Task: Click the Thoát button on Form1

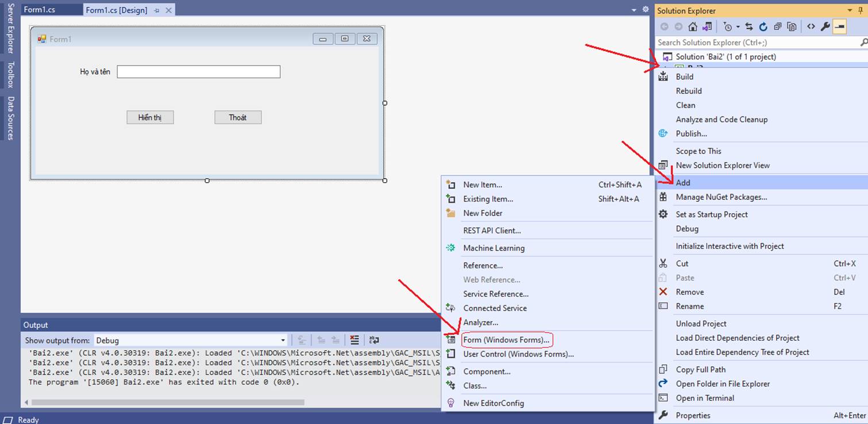Action: pyautogui.click(x=237, y=117)
